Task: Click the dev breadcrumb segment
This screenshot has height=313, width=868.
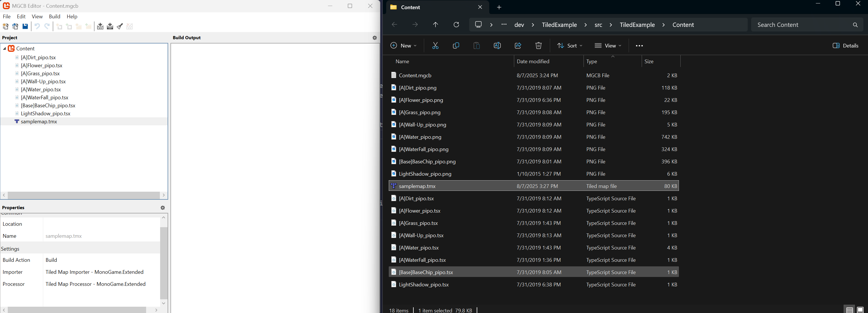Action: [x=519, y=25]
